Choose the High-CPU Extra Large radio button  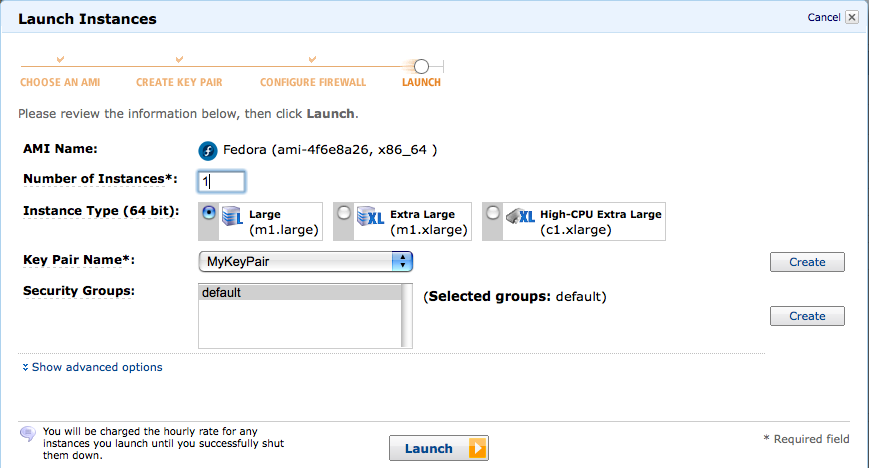[x=493, y=213]
